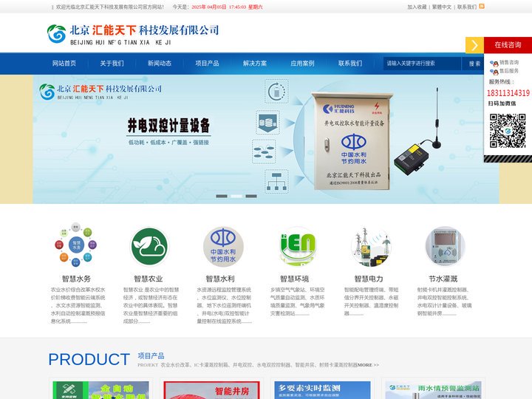Click the 智慧水利 title text
532x399 pixels.
pos(220,279)
